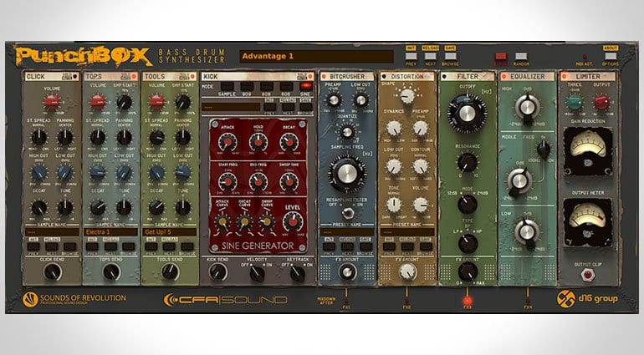Click the CFA Sound logo
644x355 pixels.
coord(225,300)
